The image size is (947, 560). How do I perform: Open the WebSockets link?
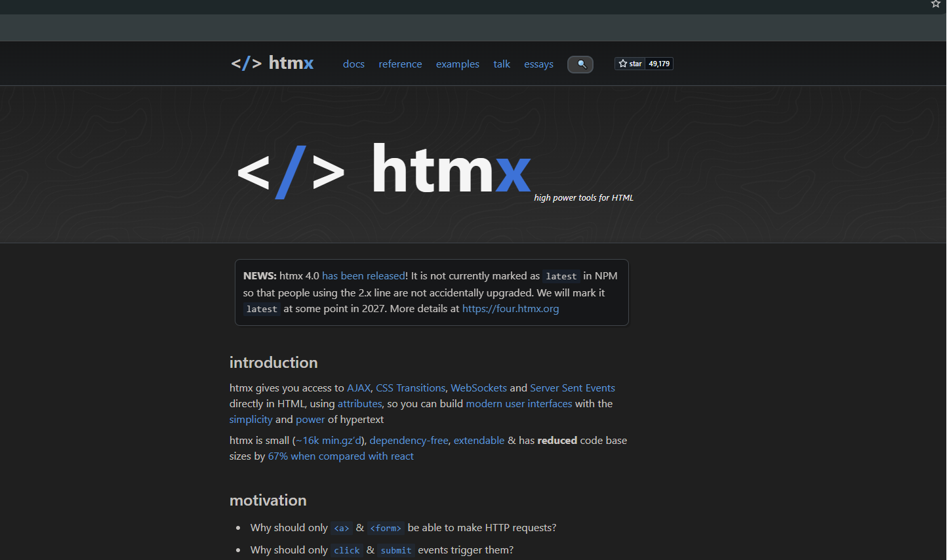point(479,388)
